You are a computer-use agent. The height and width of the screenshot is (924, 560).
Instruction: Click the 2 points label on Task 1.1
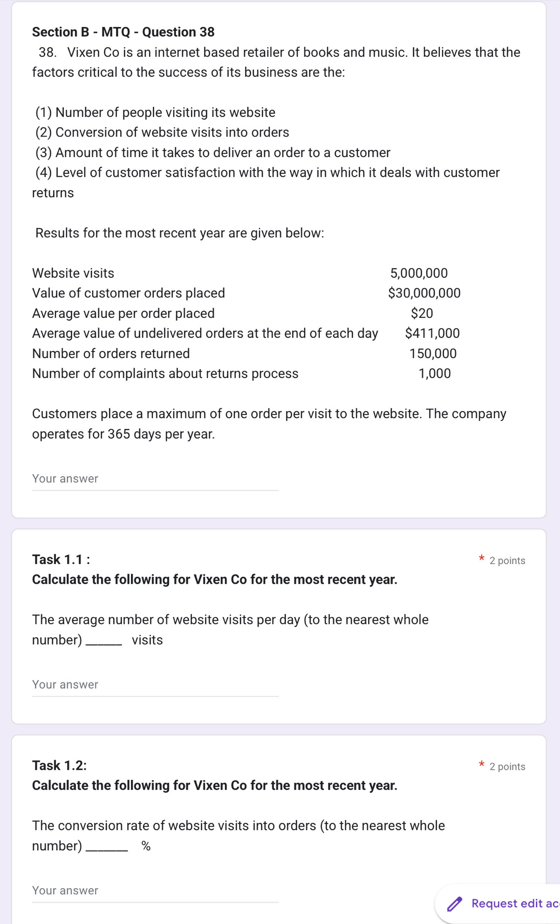click(x=508, y=561)
